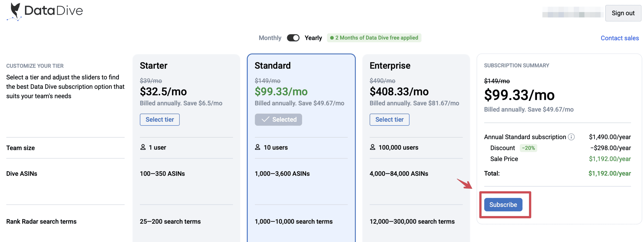Click the Total $1,192.00/year amount
This screenshot has width=644, height=242.
pyautogui.click(x=609, y=173)
